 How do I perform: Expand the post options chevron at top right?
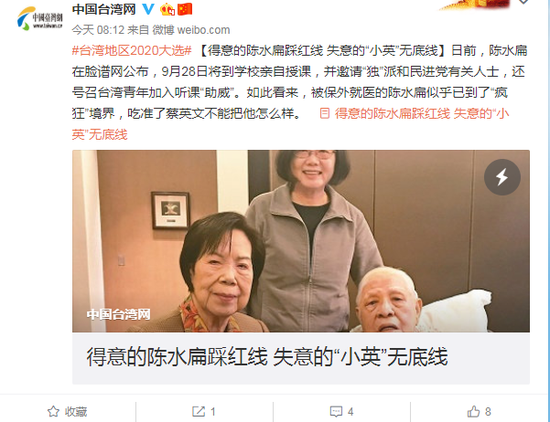(x=523, y=2)
